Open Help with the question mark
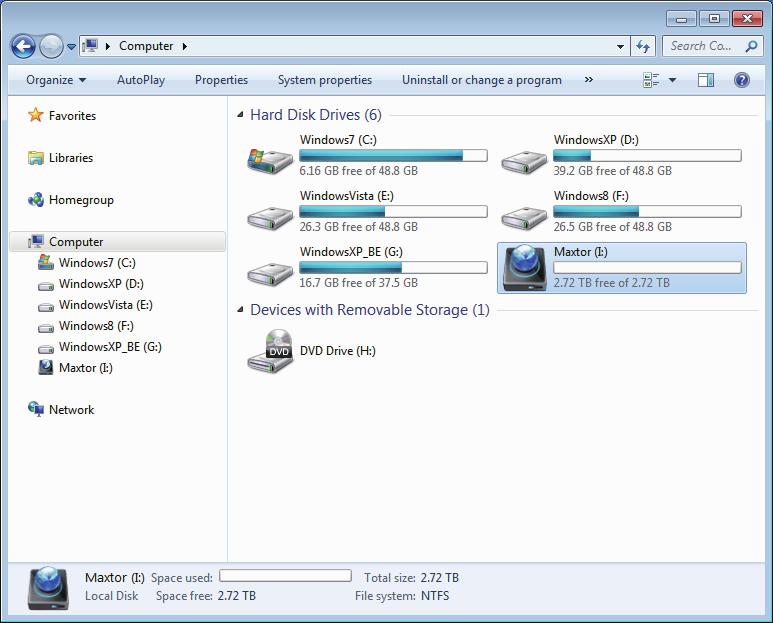773x623 pixels. pos(741,80)
